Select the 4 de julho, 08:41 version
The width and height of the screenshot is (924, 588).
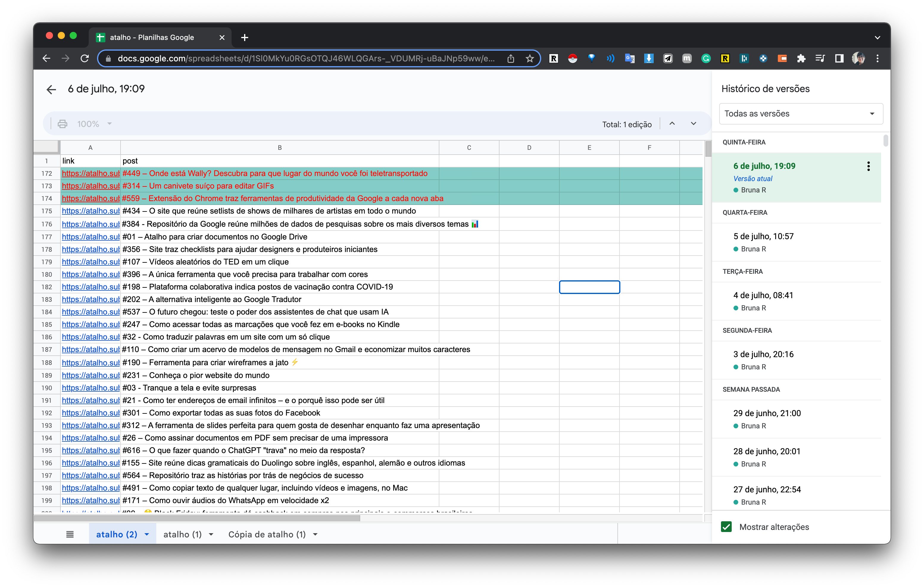point(797,301)
